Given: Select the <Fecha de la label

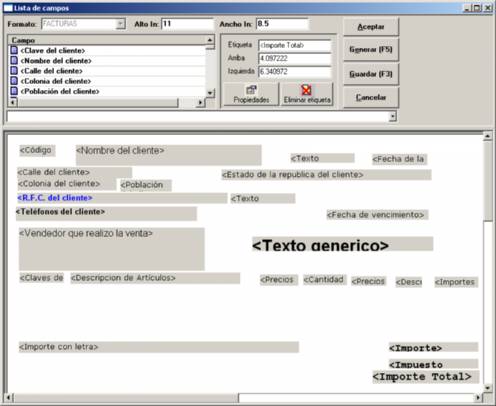Looking at the screenshot, I should tap(399, 159).
